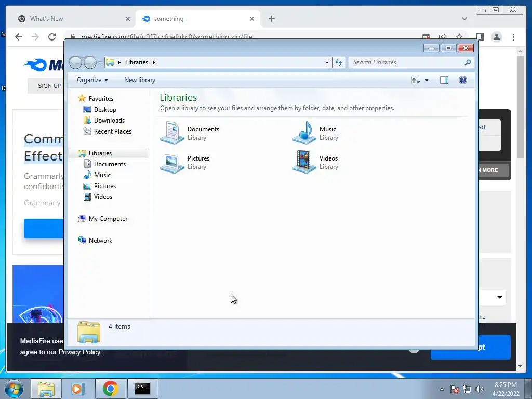Click New library button
The width and height of the screenshot is (532, 399).
pos(140,80)
